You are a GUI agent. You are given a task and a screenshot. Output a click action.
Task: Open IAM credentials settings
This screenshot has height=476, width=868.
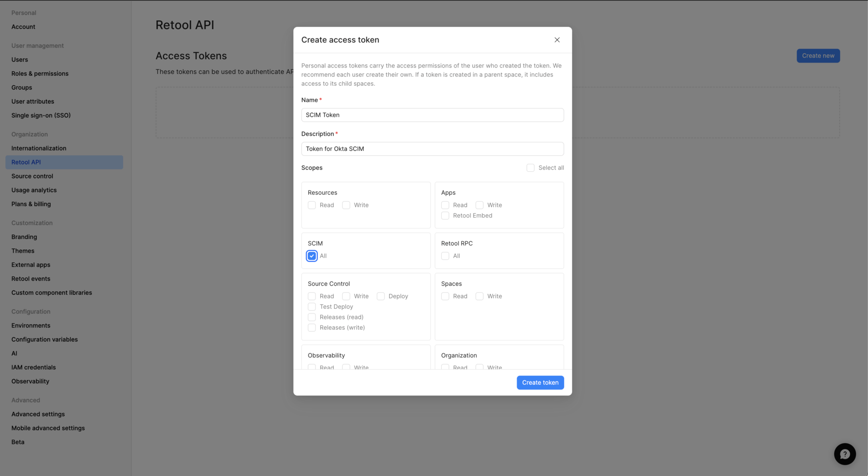pyautogui.click(x=33, y=367)
